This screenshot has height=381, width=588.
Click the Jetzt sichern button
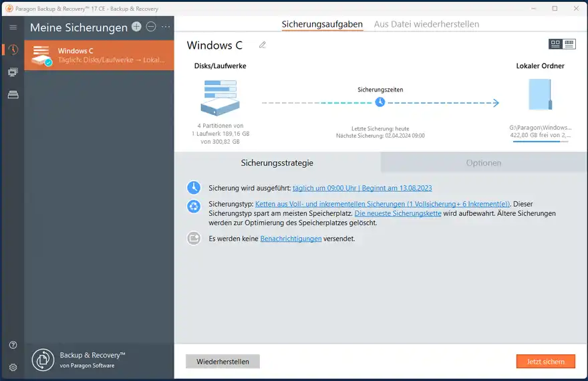pos(546,362)
